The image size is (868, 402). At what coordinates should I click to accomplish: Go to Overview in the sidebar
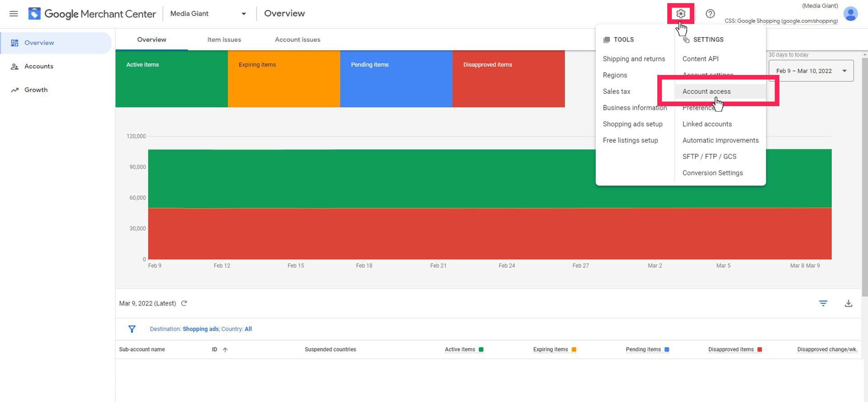point(56,43)
